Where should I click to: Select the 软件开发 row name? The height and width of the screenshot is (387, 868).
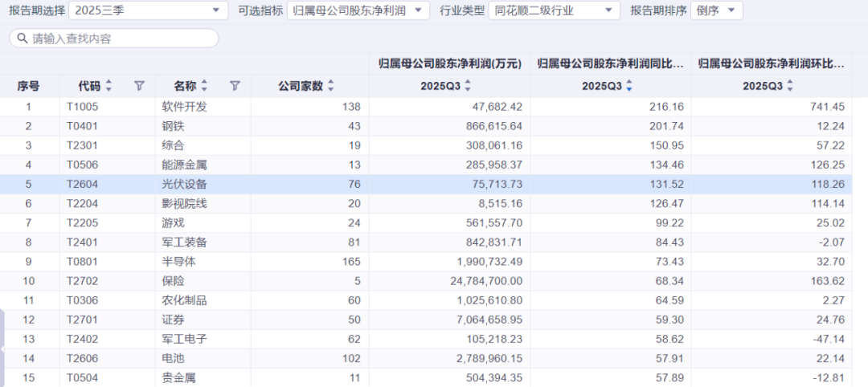click(184, 107)
